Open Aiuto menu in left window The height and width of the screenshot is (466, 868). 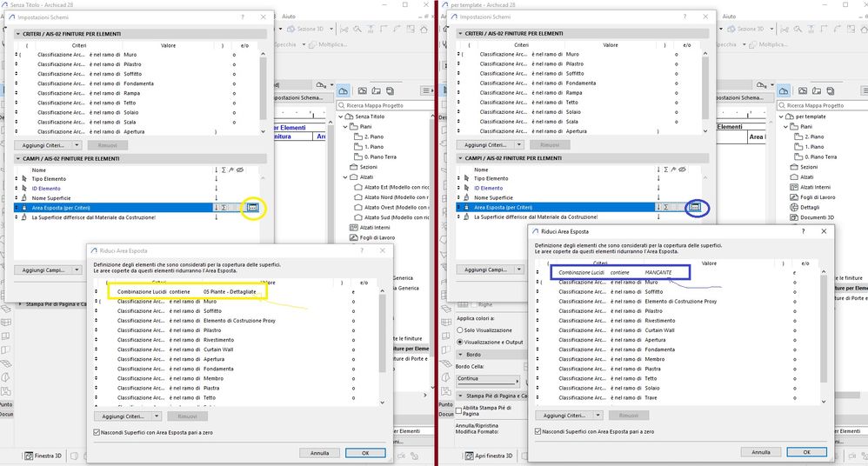[289, 17]
